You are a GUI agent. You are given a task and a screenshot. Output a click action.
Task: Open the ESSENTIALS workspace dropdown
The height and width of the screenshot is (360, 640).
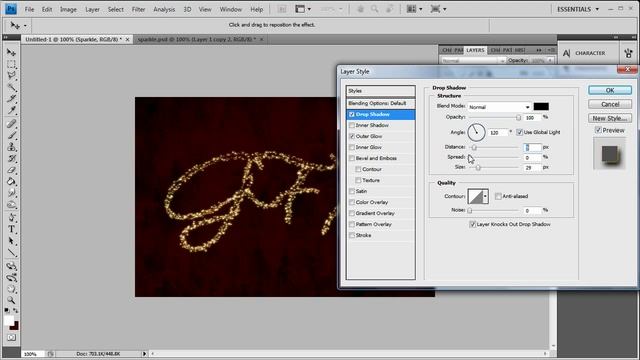click(578, 9)
